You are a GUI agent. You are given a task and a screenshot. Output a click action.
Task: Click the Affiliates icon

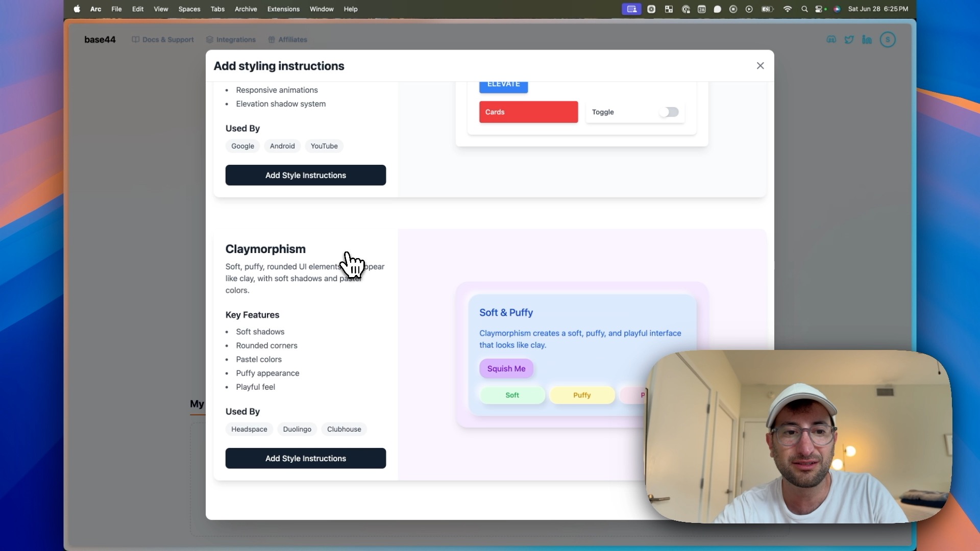[x=271, y=39]
